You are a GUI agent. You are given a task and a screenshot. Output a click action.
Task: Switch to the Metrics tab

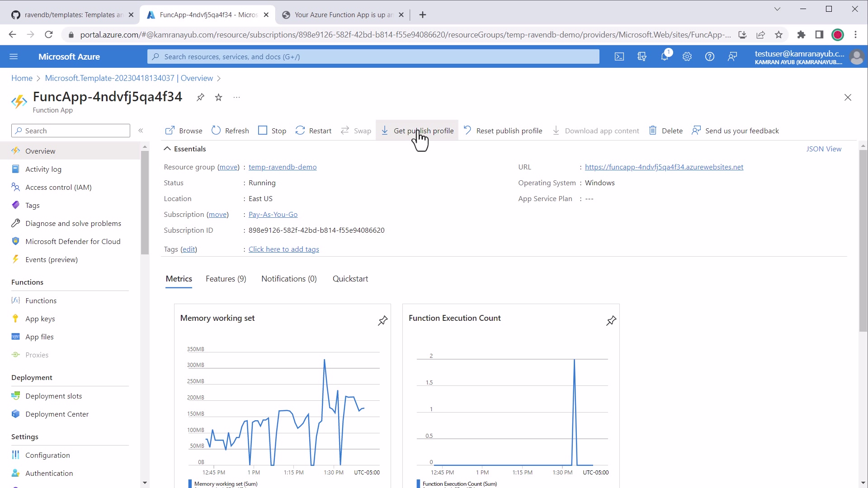[179, 279]
